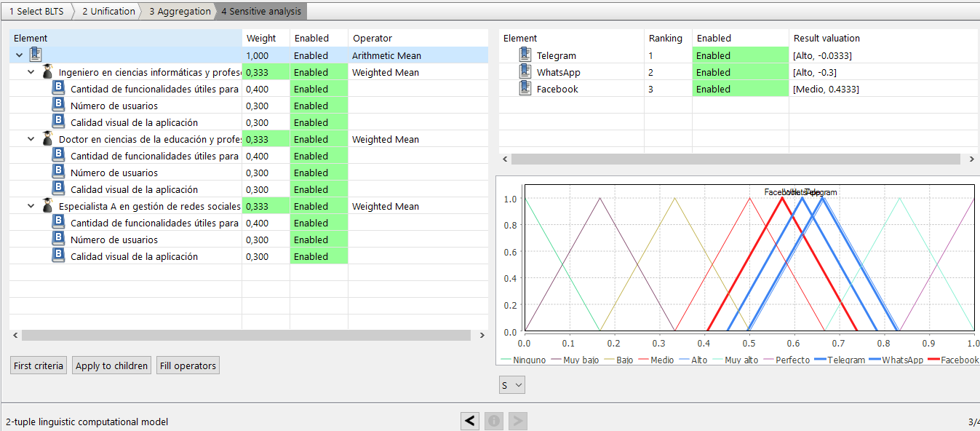Click the Ingeniero en ciencias informáticas expert icon
980x431 pixels.
pyautogui.click(x=48, y=72)
